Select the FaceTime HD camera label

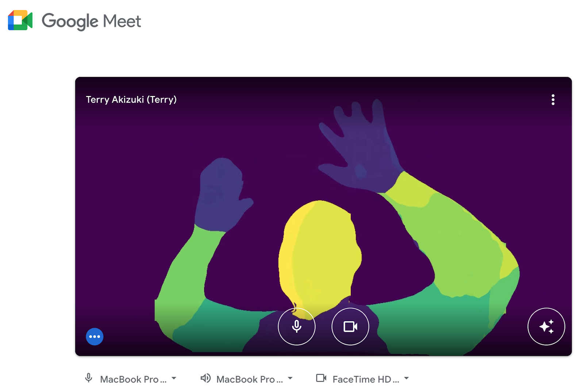tap(366, 380)
